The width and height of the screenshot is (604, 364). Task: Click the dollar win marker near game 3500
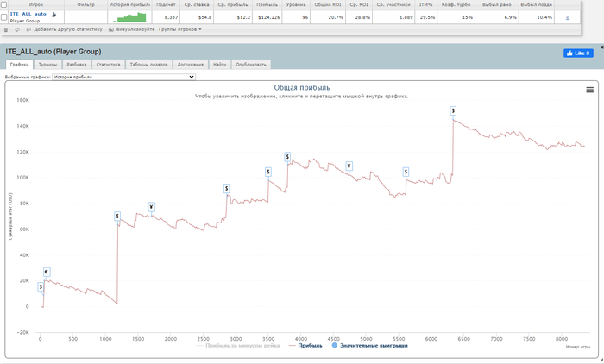[268, 172]
